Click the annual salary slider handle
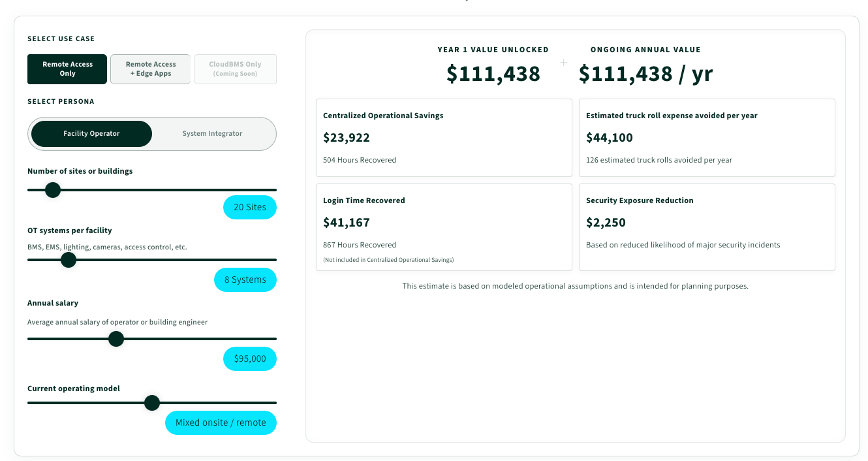Viewport: 868px width, 461px height. (116, 339)
